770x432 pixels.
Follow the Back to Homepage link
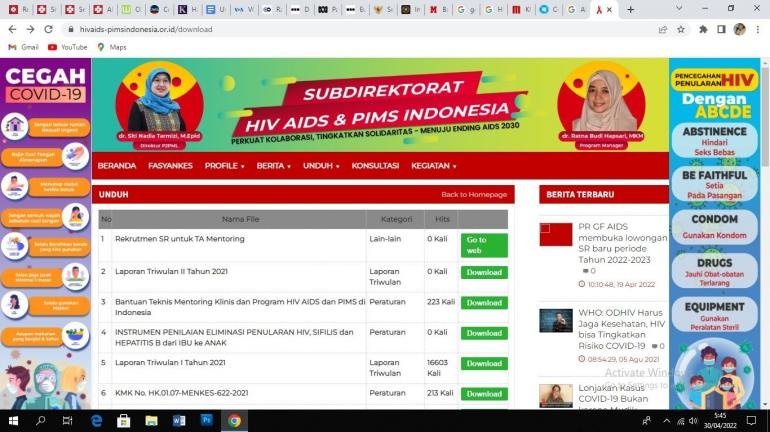pos(474,194)
